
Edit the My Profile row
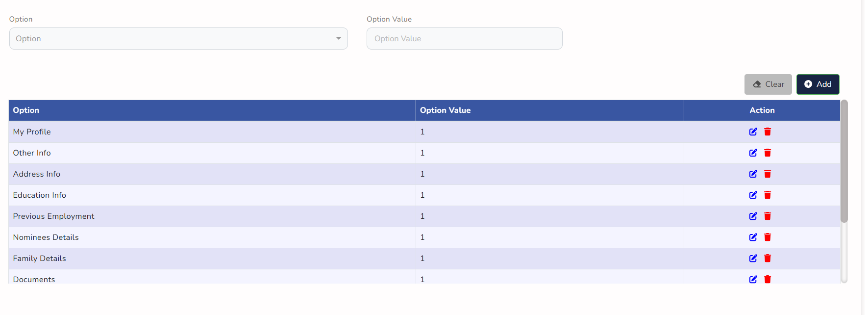coord(753,131)
